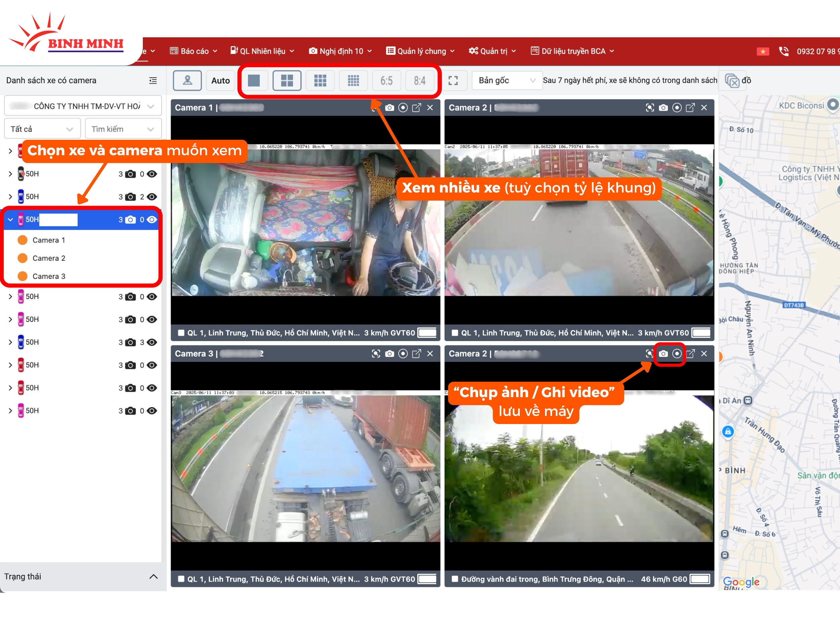
Task: Open the Nghị định 10 menu
Action: click(x=340, y=51)
